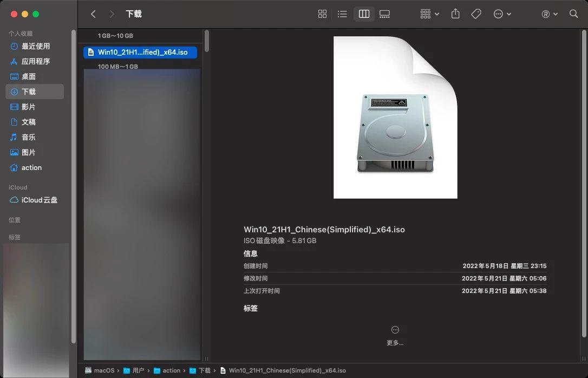Open iCloud云盘 in the sidebar
Screen dimensions: 588x378
point(35,200)
